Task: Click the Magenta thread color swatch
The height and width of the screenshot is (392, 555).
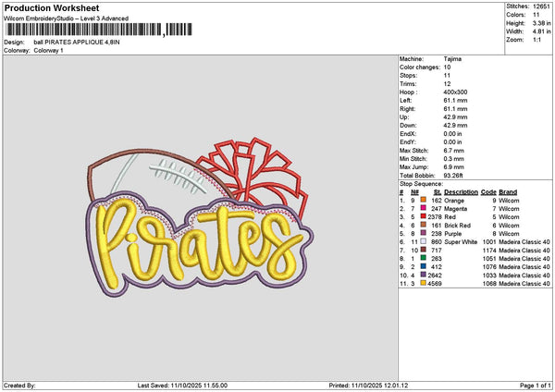Action: coord(423,208)
